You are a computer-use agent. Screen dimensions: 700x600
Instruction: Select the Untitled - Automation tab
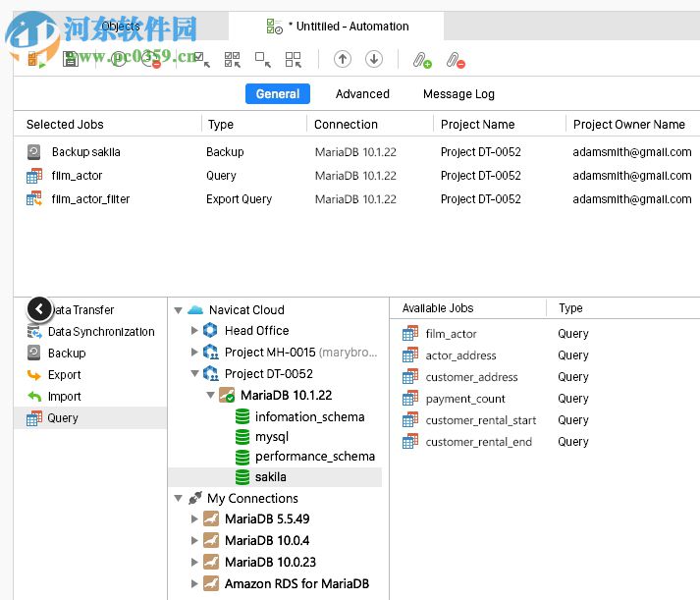pyautogui.click(x=337, y=27)
